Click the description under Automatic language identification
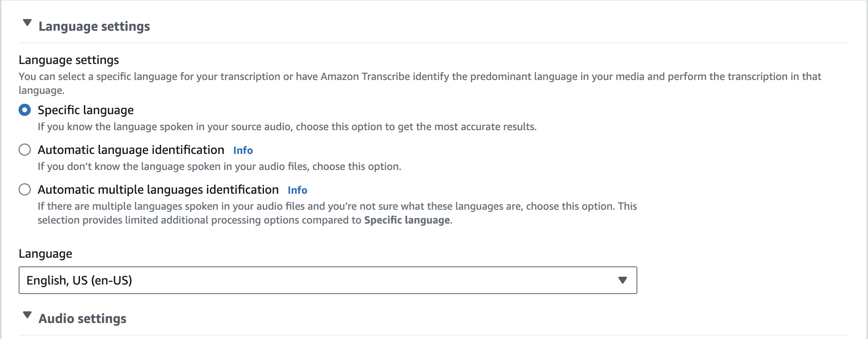 [219, 166]
